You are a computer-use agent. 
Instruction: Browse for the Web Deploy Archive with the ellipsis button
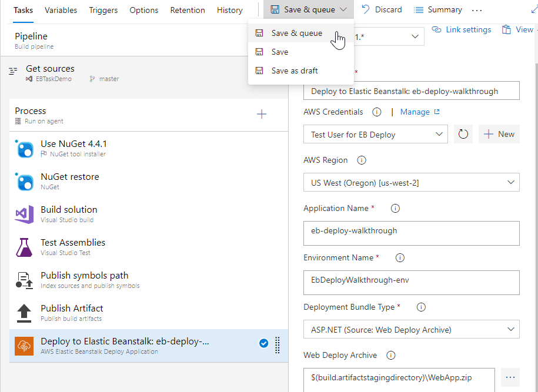coord(510,377)
